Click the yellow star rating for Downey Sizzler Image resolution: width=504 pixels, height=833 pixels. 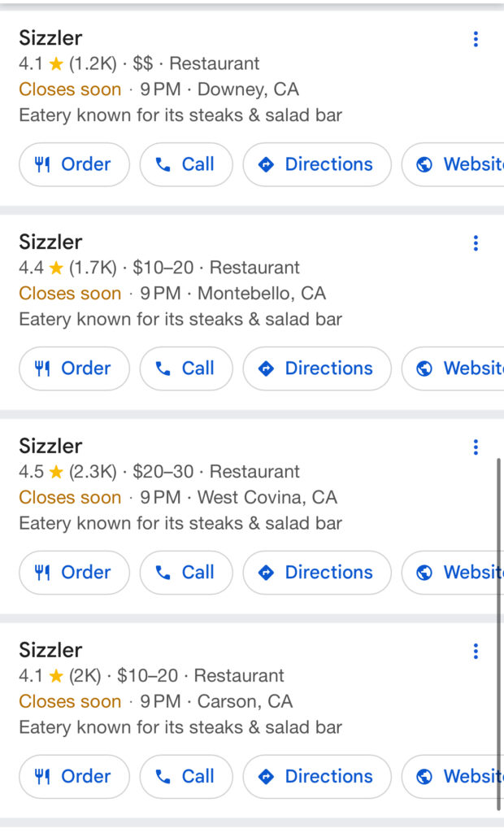coord(56,63)
